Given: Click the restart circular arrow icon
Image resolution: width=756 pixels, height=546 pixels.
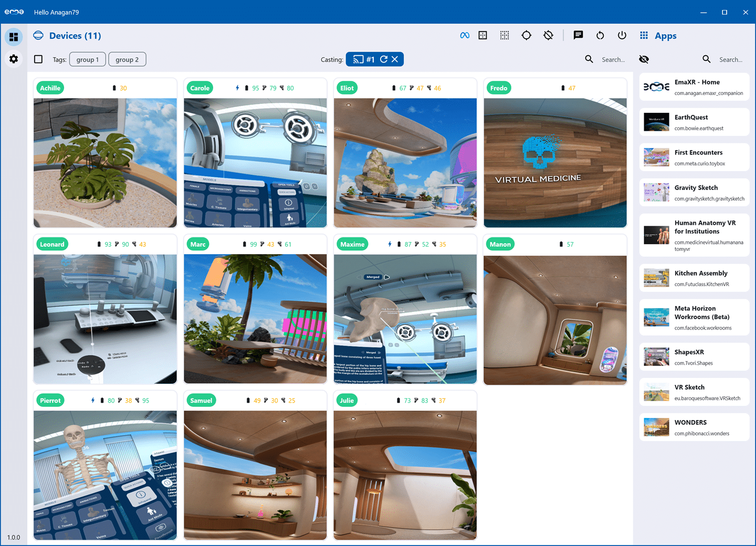Looking at the screenshot, I should click(600, 36).
